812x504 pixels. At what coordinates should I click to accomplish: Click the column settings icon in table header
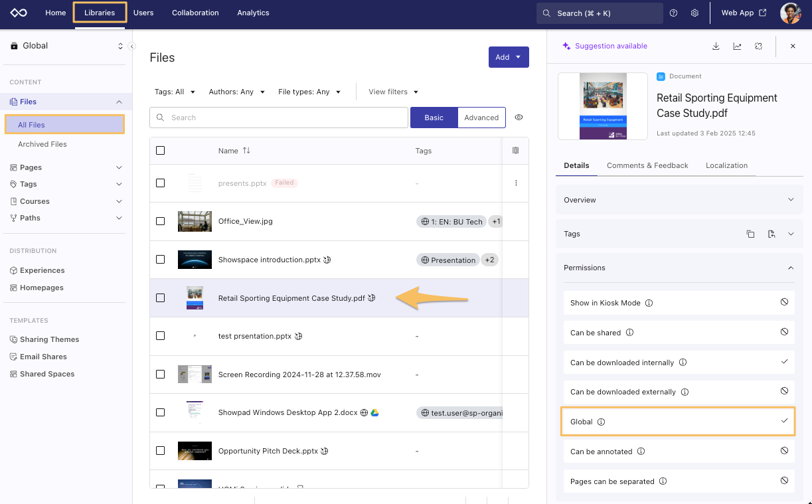[516, 151]
